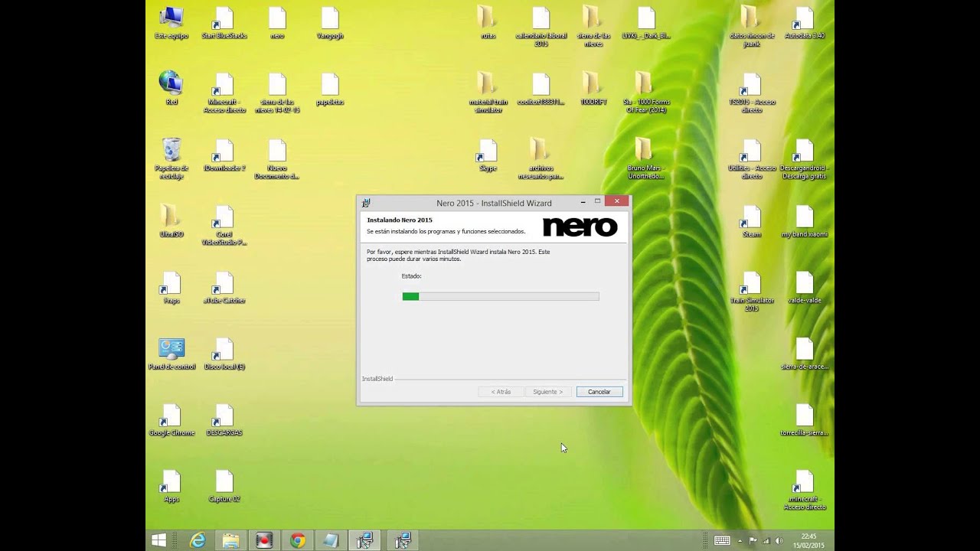Viewport: 980px width, 551px height.
Task: Select the Minecraft Acceso directo shortcut at left
Action: [224, 93]
